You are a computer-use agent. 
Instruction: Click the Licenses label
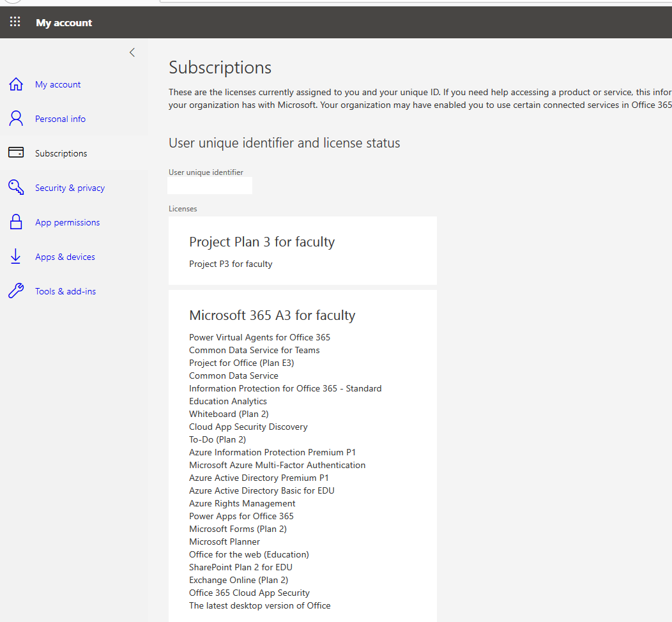[x=183, y=209]
